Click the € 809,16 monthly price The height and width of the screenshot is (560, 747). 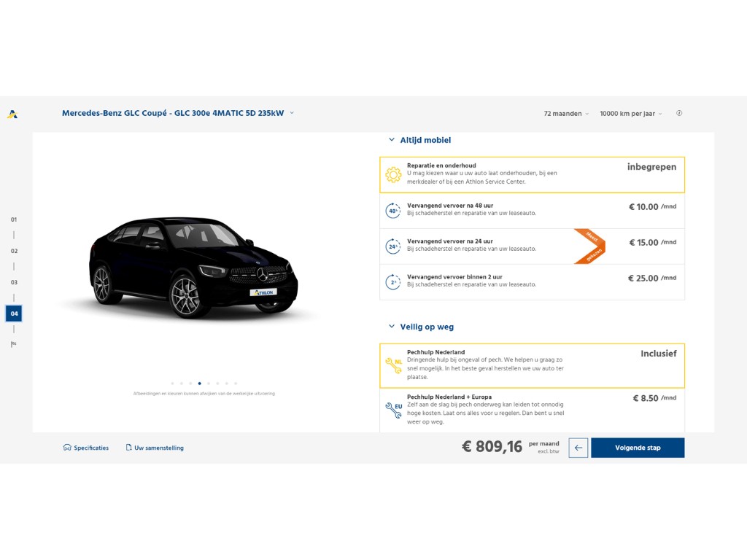[492, 447]
